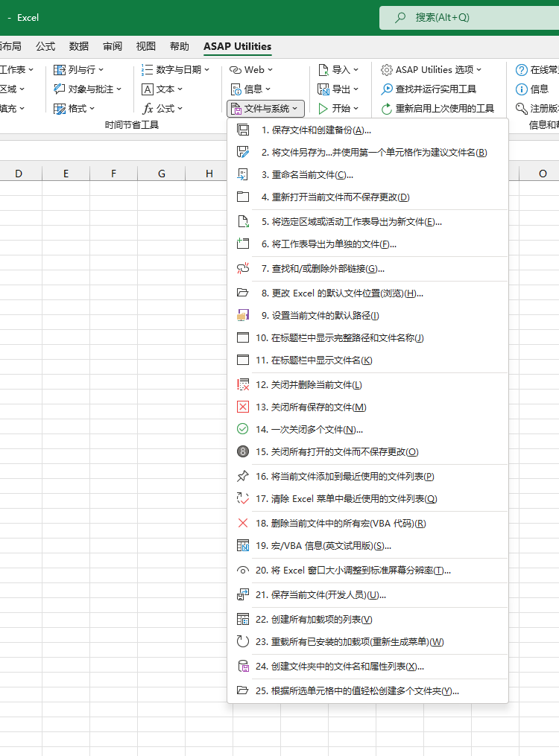Select column header G

tap(162, 174)
